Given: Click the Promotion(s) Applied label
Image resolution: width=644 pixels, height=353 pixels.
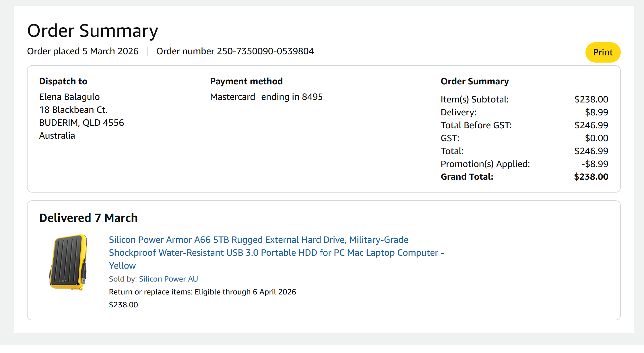Looking at the screenshot, I should (485, 164).
